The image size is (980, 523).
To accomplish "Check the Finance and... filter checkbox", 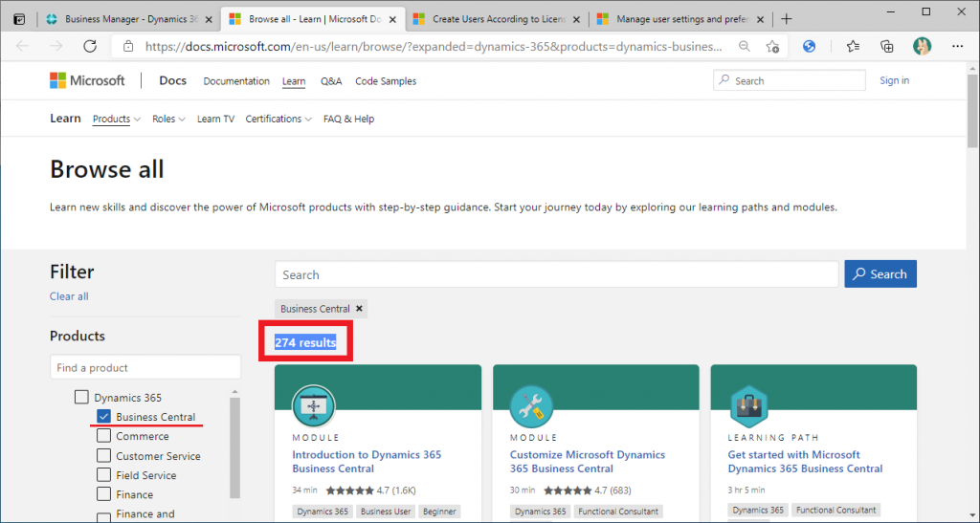I will coord(103,516).
